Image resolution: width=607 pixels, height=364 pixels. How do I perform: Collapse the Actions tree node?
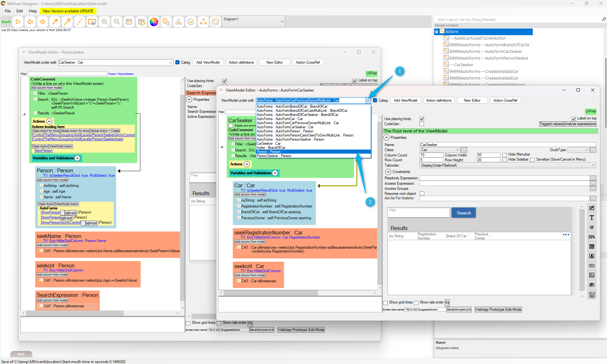[437, 32]
